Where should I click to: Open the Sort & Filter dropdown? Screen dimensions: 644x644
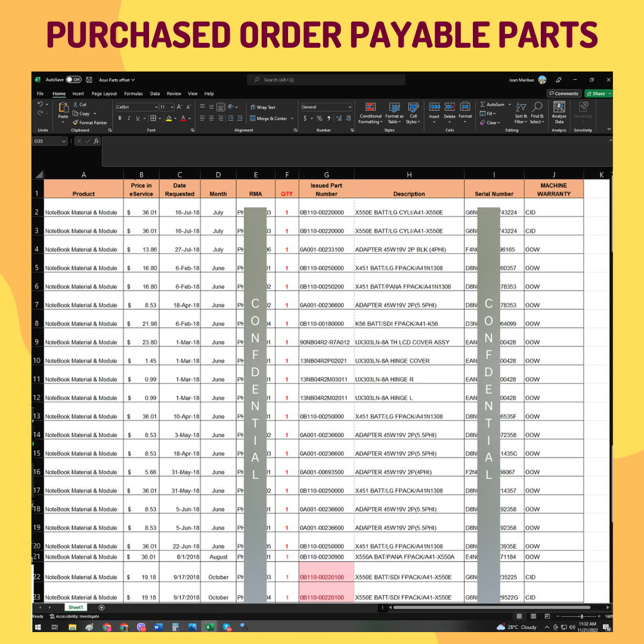pos(521,113)
